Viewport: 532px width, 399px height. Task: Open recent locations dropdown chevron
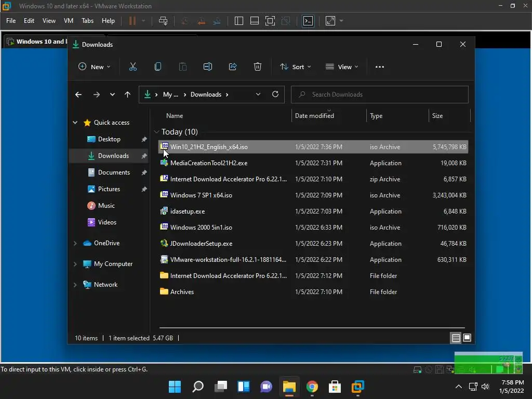[112, 95]
